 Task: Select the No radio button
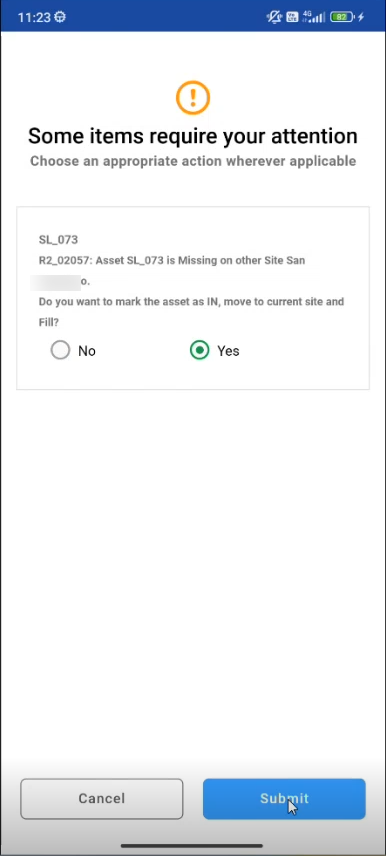[60, 350]
